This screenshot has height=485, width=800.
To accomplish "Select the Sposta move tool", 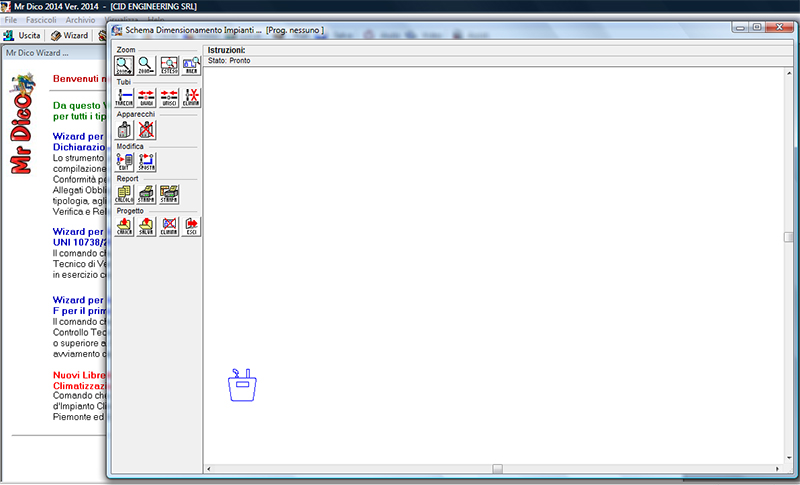I will [x=147, y=162].
